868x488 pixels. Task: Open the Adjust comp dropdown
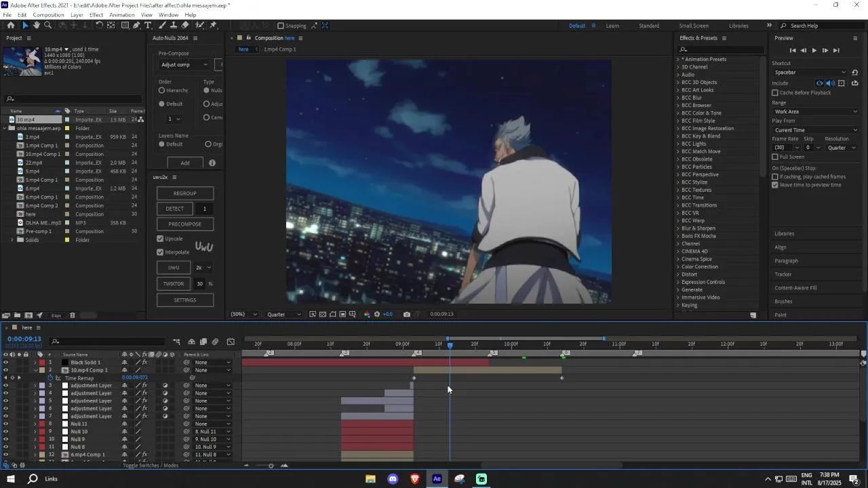tap(184, 64)
